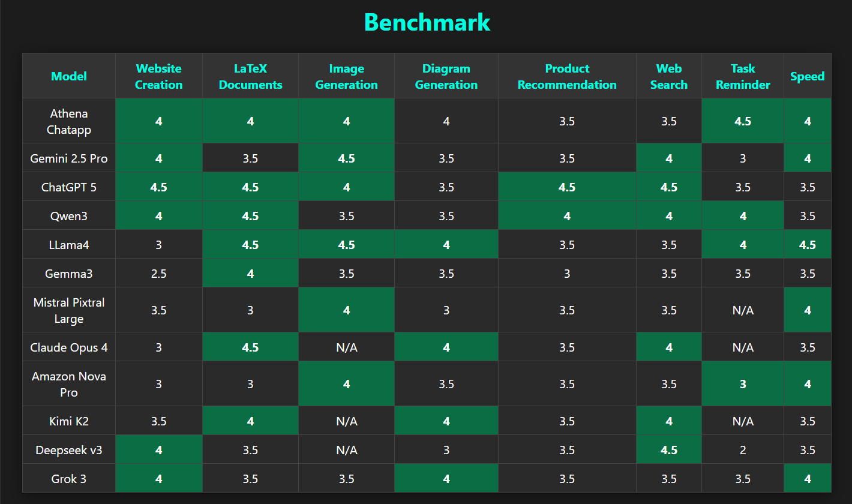Click Gemini 2.5 Pro's Image Generation score
The image size is (852, 504).
[x=347, y=158]
